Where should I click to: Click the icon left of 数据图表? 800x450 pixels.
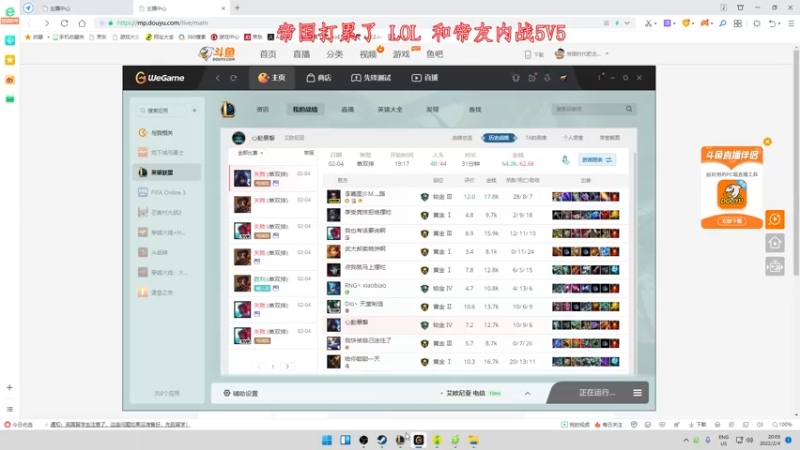tap(566, 160)
